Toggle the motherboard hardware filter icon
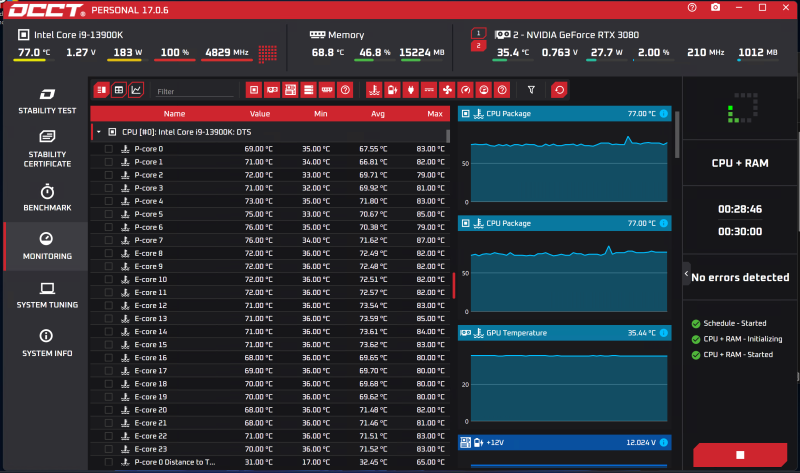The image size is (800, 473). coord(290,90)
